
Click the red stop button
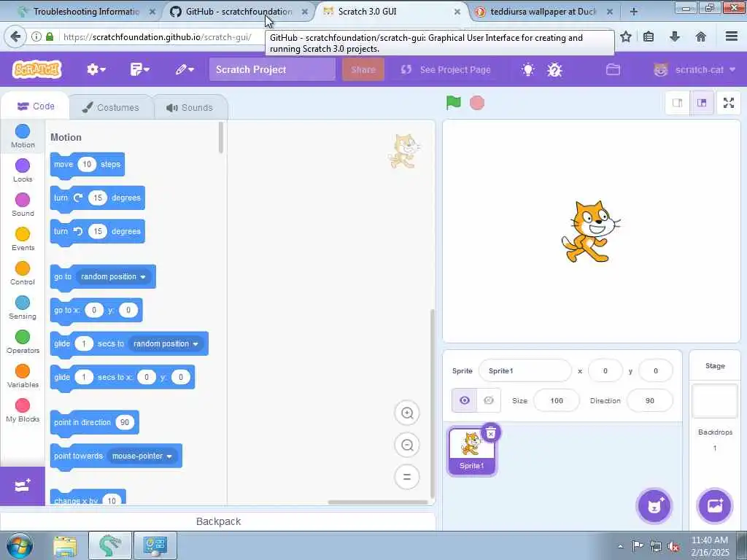(x=477, y=103)
